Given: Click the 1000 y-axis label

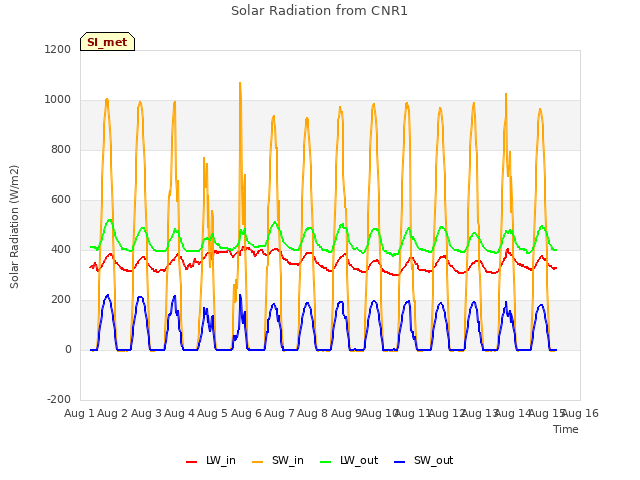Looking at the screenshot, I should (x=58, y=100).
